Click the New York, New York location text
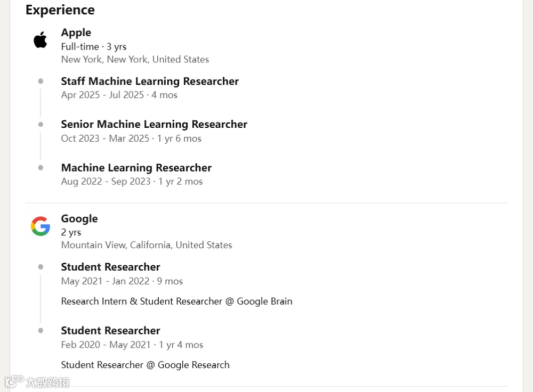This screenshot has width=533, height=392. [x=135, y=59]
